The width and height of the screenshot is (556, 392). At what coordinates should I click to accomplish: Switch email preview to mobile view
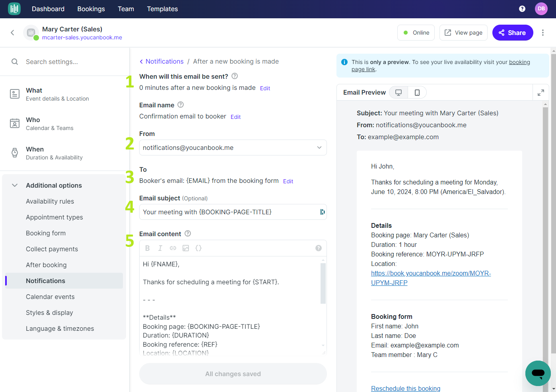(x=417, y=92)
